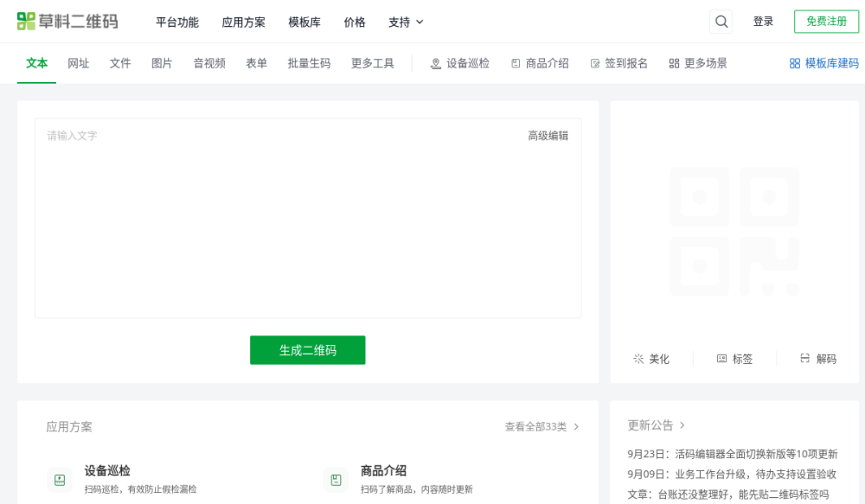The width and height of the screenshot is (865, 504).
Task: Click the 应用方案 section heading
Action: (x=69, y=427)
